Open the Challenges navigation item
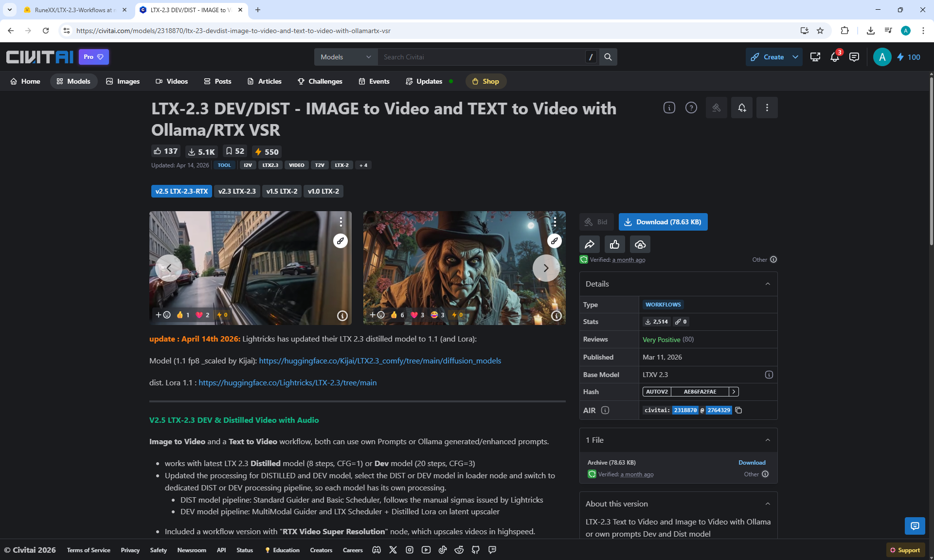934x560 pixels. click(x=320, y=81)
